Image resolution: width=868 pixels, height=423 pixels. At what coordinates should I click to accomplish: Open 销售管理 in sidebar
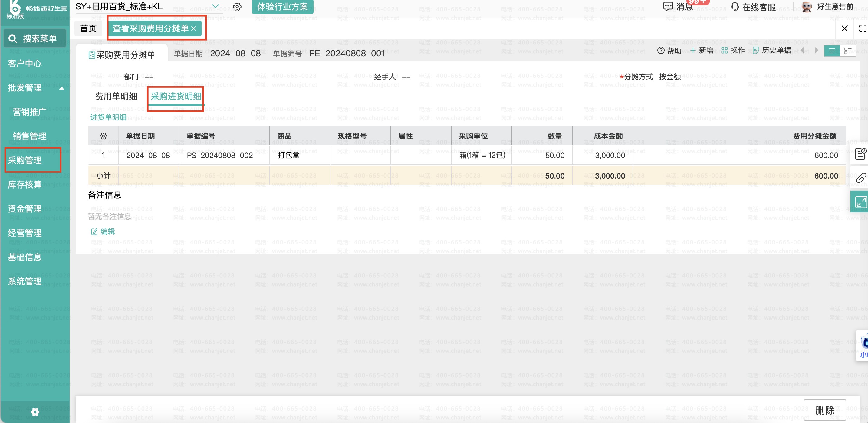30,136
